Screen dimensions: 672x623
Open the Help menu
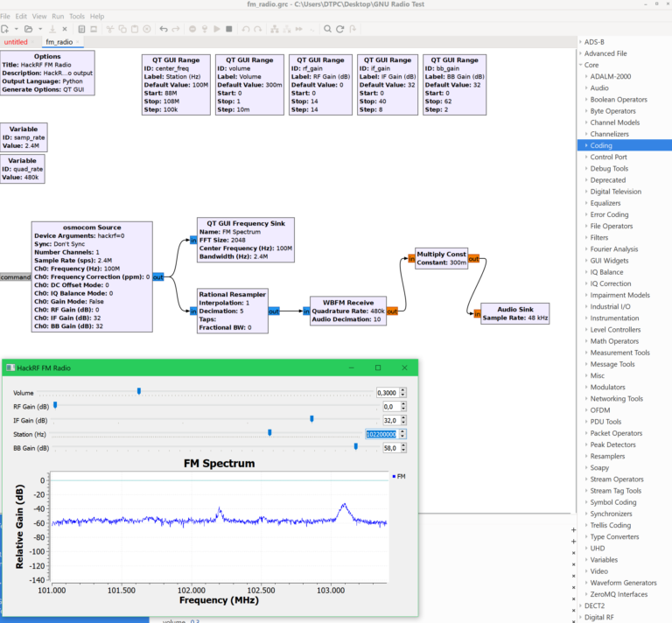pyautogui.click(x=97, y=17)
